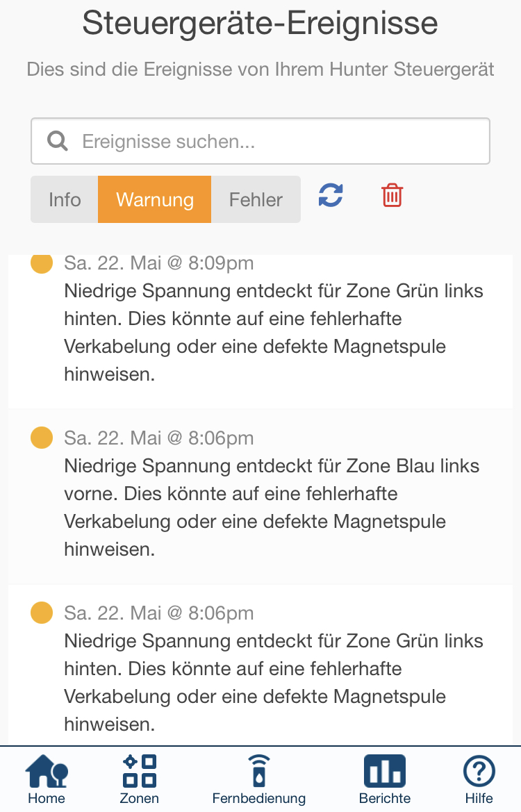
Task: Click the blue refresh events icon
Action: click(x=331, y=196)
